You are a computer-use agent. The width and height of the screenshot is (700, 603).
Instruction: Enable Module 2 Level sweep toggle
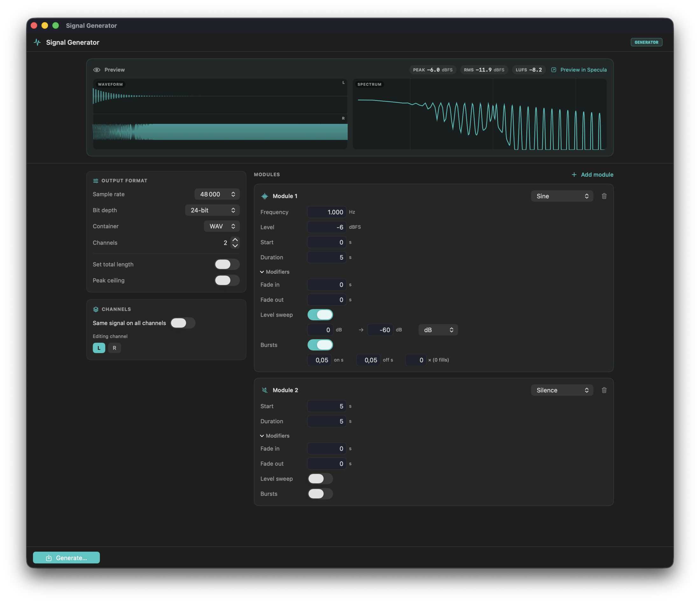coord(320,479)
